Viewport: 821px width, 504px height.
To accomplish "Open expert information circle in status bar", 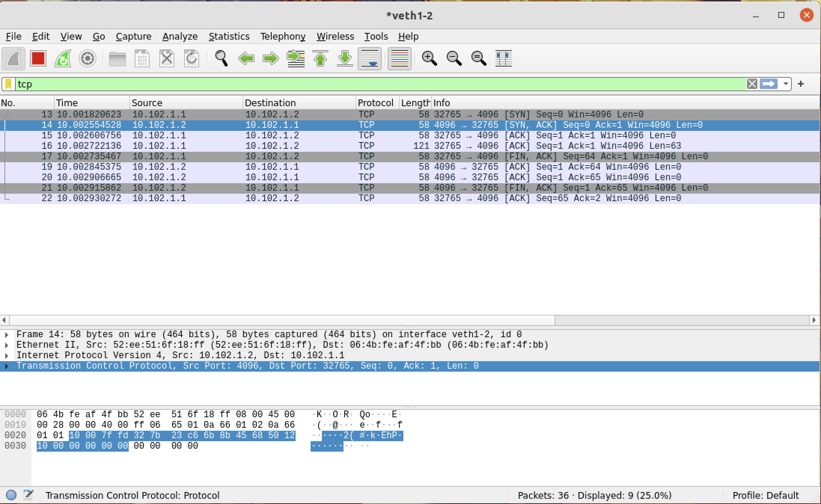I will click(11, 495).
